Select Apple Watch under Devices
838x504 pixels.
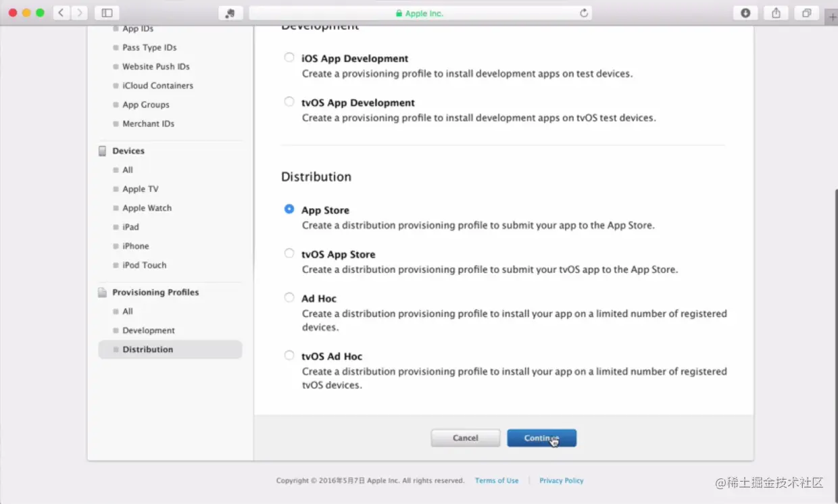click(147, 207)
